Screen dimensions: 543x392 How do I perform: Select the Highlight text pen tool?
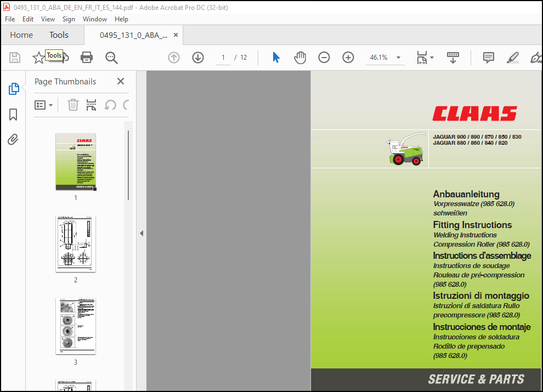512,58
